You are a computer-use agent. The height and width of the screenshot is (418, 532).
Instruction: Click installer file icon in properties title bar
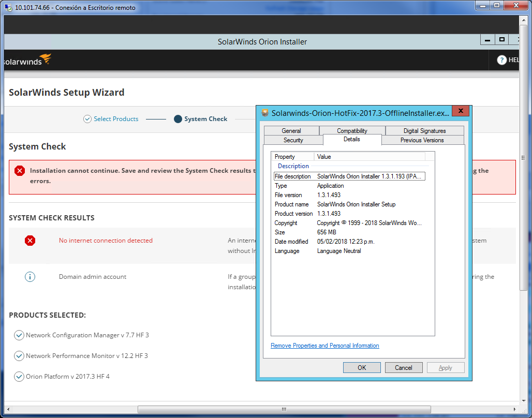pyautogui.click(x=265, y=113)
